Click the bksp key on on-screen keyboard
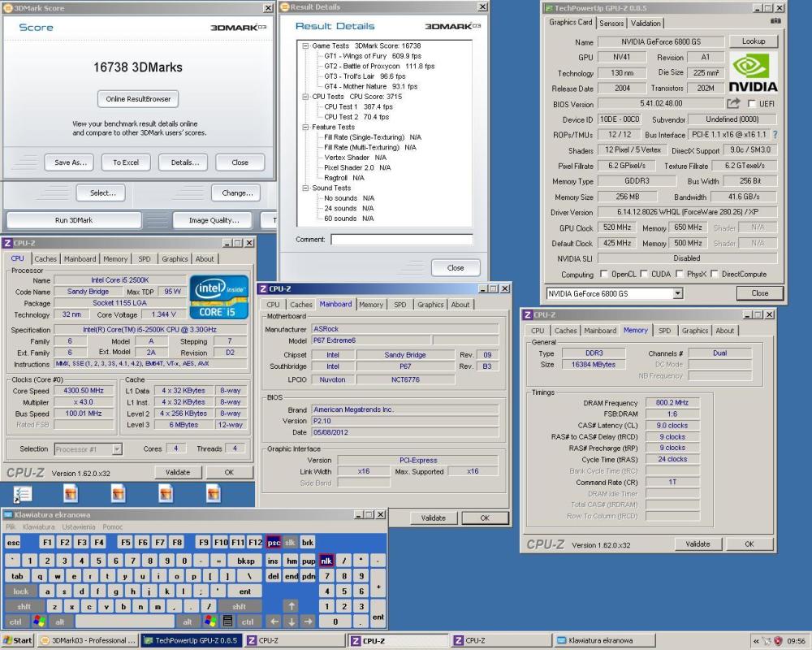 (x=245, y=561)
